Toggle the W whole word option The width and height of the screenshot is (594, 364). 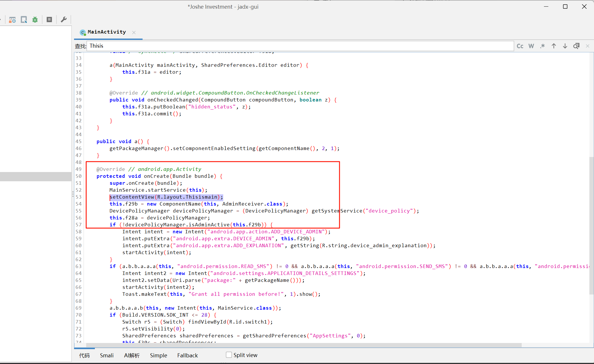click(531, 46)
